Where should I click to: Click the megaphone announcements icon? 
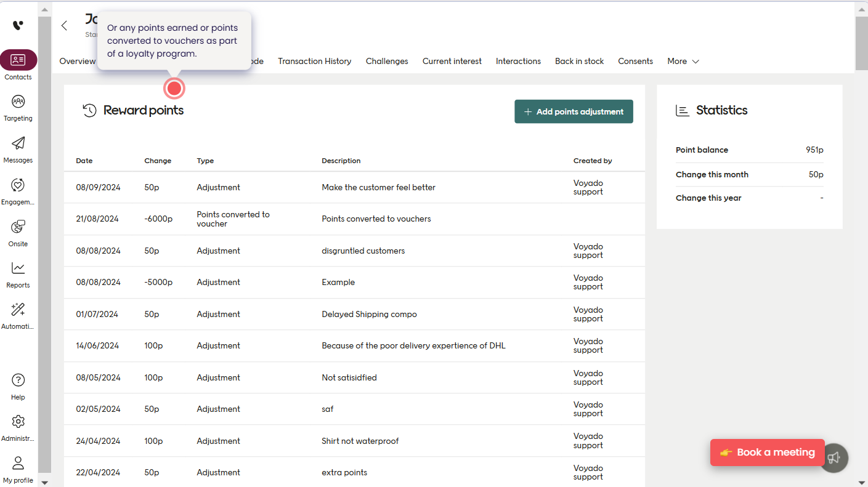pos(834,457)
